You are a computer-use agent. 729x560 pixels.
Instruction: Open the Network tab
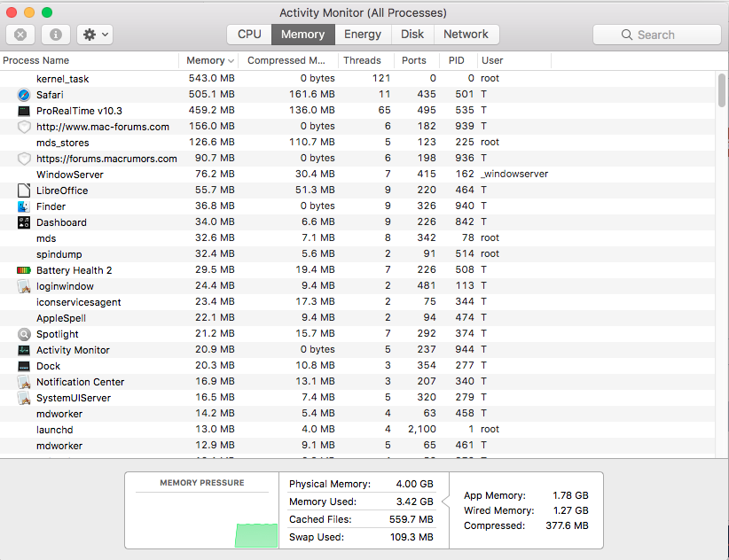coord(466,35)
